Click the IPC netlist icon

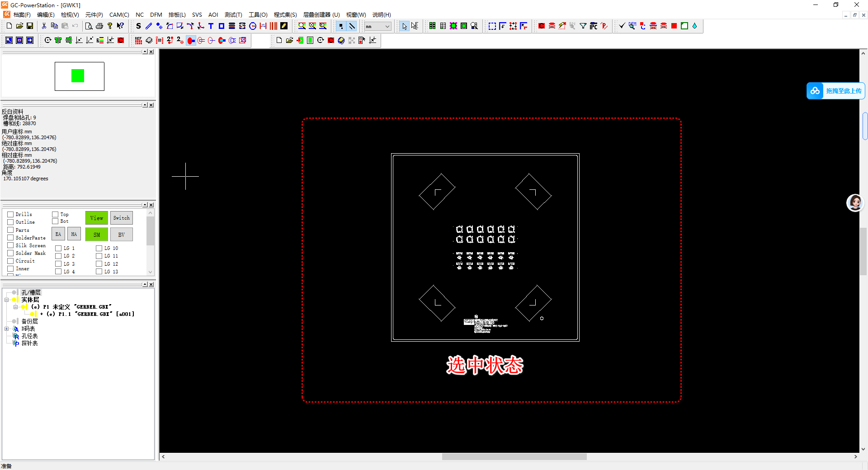(x=594, y=26)
